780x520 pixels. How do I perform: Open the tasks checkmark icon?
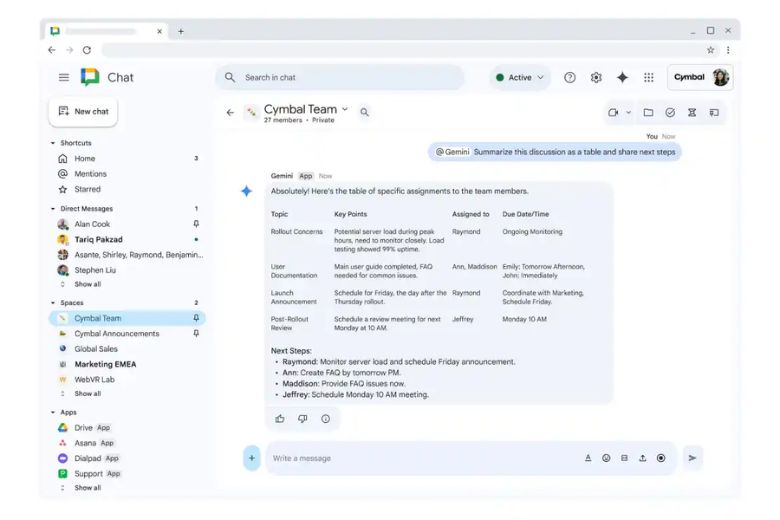coord(670,112)
